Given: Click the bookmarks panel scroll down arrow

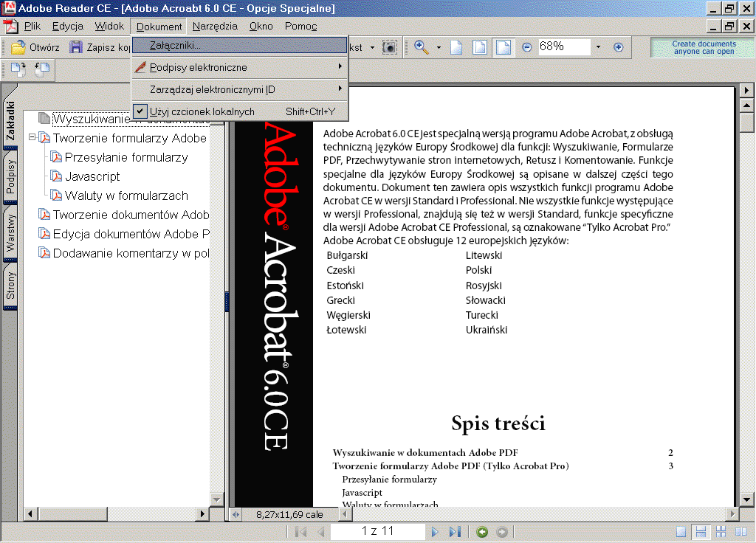Looking at the screenshot, I should pos(217,499).
